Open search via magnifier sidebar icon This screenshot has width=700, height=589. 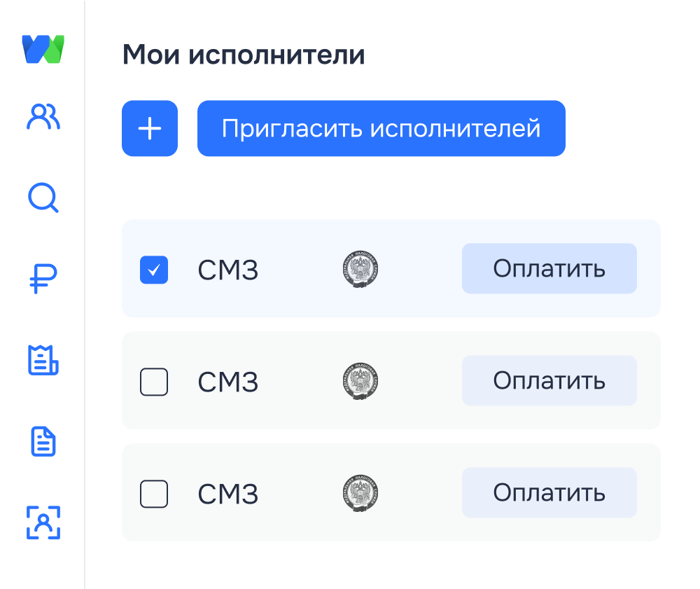pos(43,198)
